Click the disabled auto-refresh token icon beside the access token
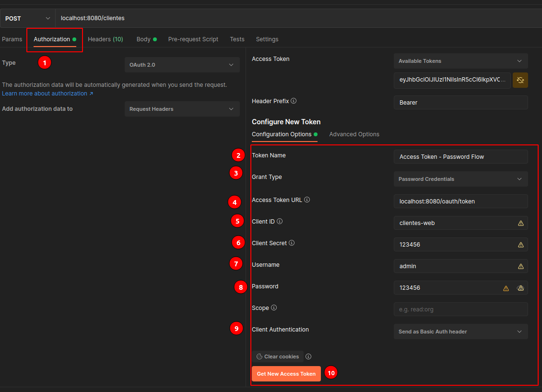 click(x=520, y=80)
